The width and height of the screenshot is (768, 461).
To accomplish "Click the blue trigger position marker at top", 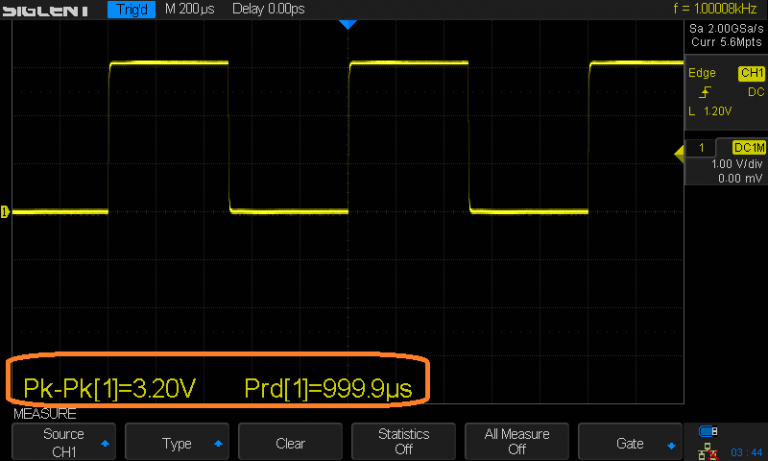I will point(348,24).
